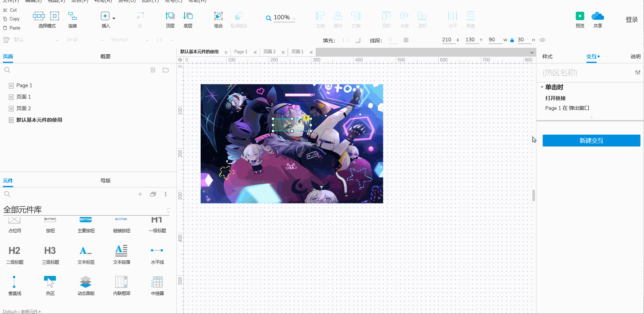Click the X position field showing 210
The width and height of the screenshot is (644, 314).
tap(448, 40)
